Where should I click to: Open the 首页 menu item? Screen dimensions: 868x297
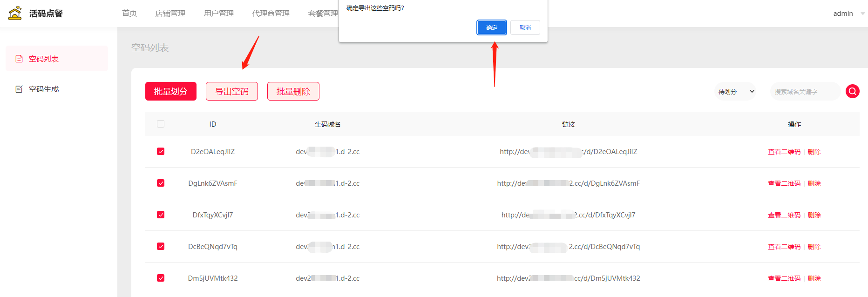click(129, 13)
